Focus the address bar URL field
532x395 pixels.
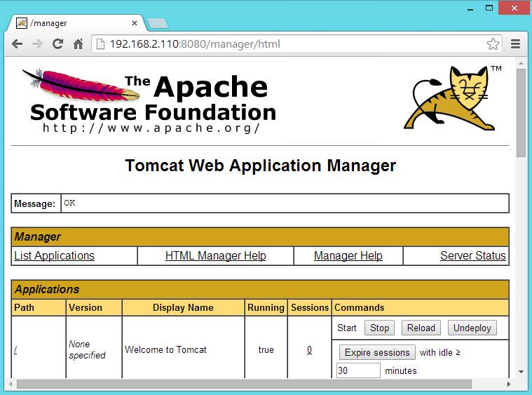pyautogui.click(x=295, y=43)
